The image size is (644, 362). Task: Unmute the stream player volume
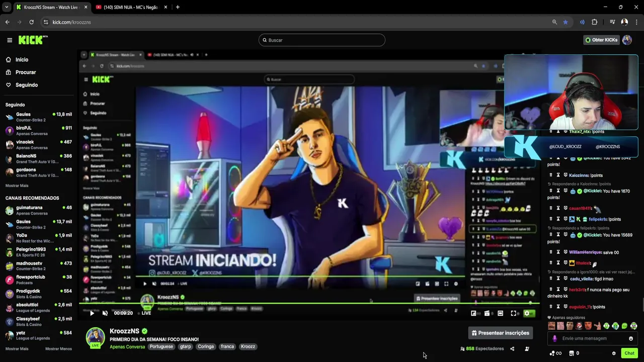coord(105,313)
